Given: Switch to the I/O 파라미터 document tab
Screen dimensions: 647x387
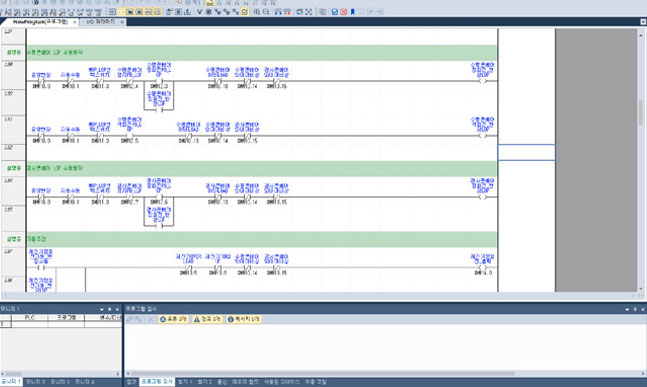Looking at the screenshot, I should pyautogui.click(x=101, y=22).
